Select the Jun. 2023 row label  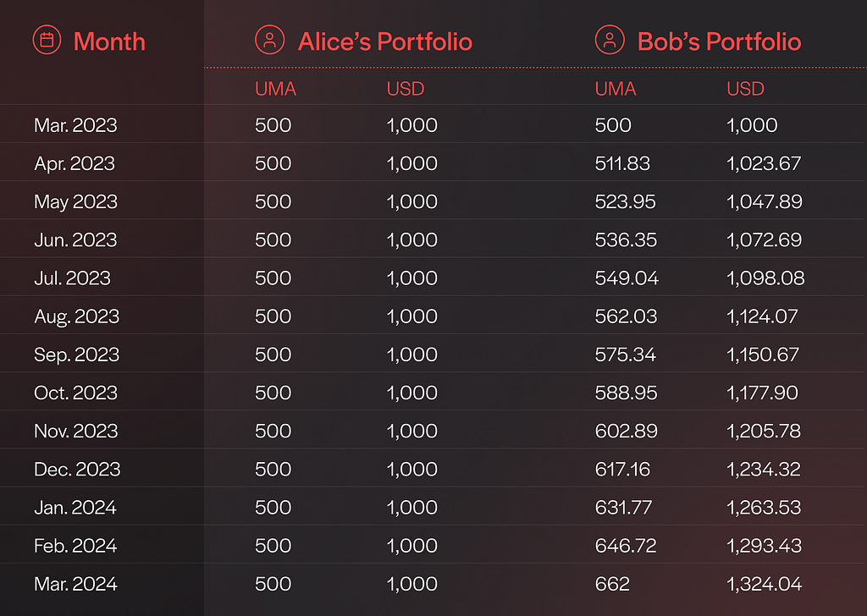pos(75,239)
